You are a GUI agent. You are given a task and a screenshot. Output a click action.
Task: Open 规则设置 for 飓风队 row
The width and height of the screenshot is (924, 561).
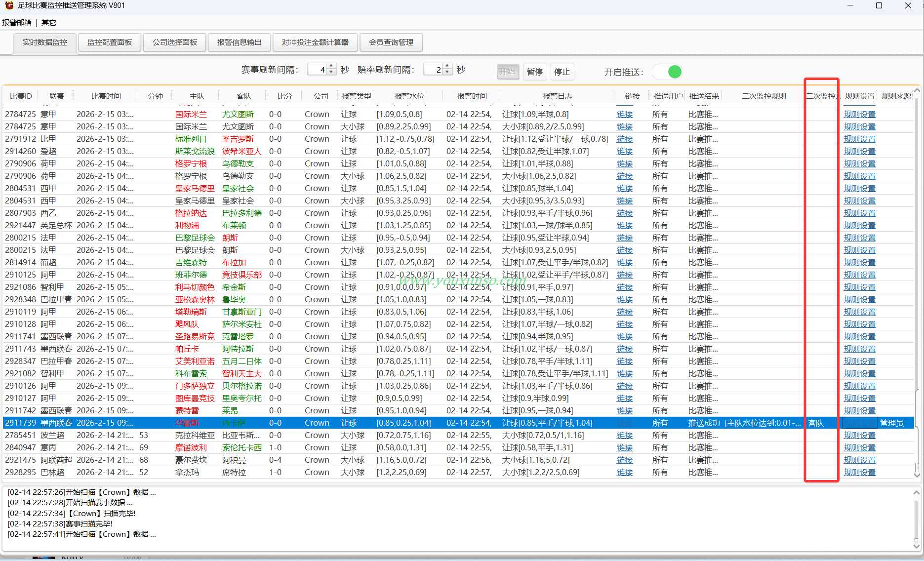coord(859,324)
